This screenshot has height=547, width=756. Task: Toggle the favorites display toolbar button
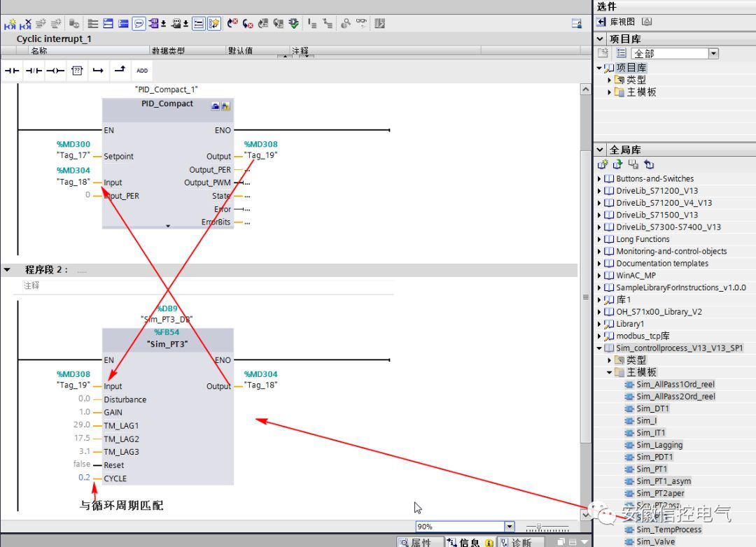(x=213, y=24)
